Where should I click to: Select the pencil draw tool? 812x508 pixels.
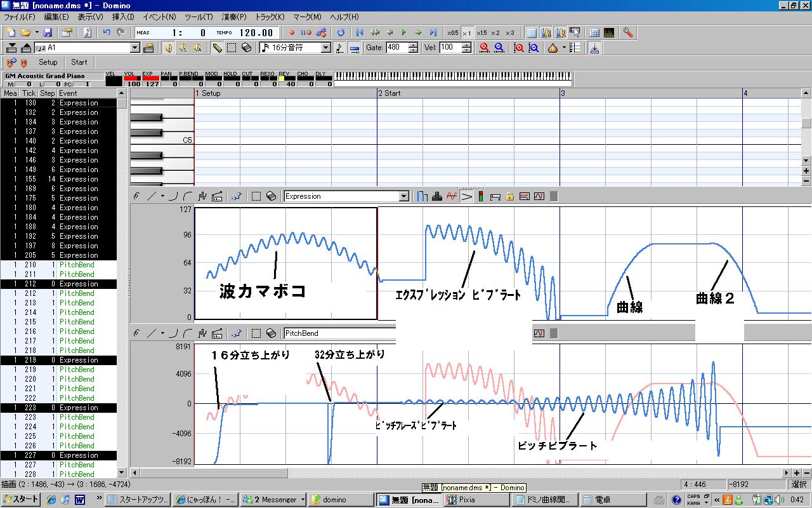click(217, 48)
